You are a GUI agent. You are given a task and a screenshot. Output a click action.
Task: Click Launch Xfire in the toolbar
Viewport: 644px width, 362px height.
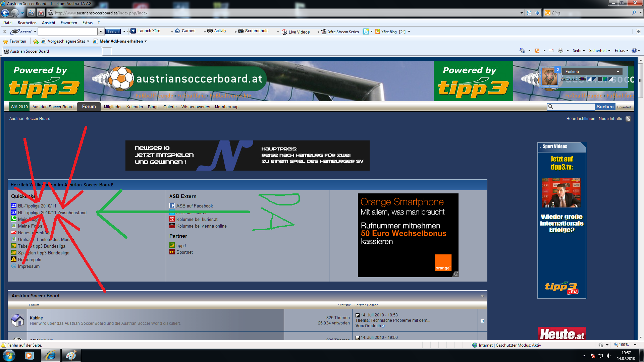pos(146,31)
